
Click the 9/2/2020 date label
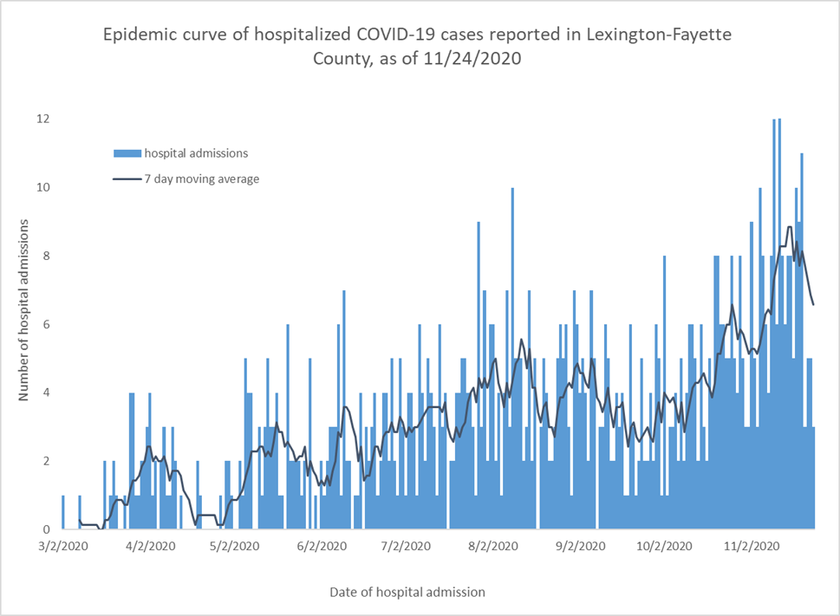click(x=579, y=547)
